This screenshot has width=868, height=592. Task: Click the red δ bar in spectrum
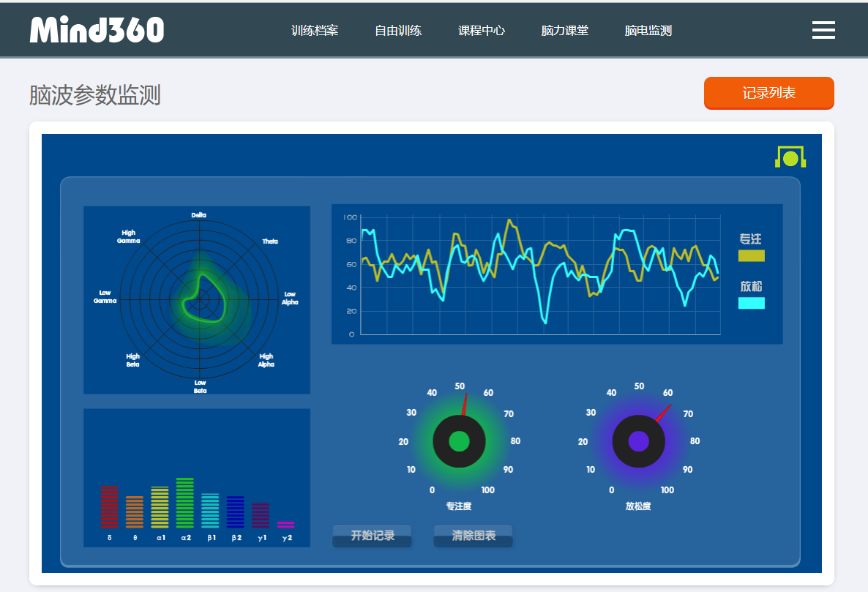[x=109, y=506]
